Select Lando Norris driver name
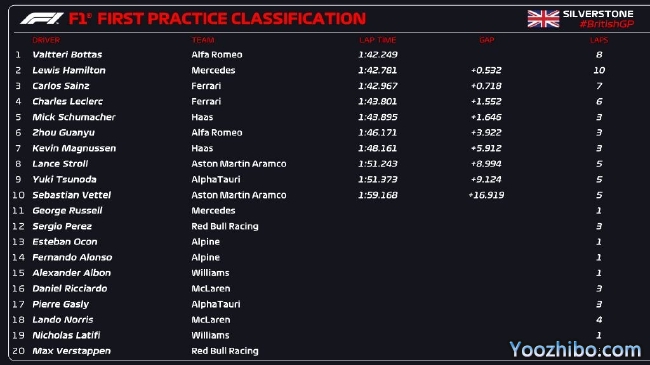650x365 pixels. [x=63, y=320]
